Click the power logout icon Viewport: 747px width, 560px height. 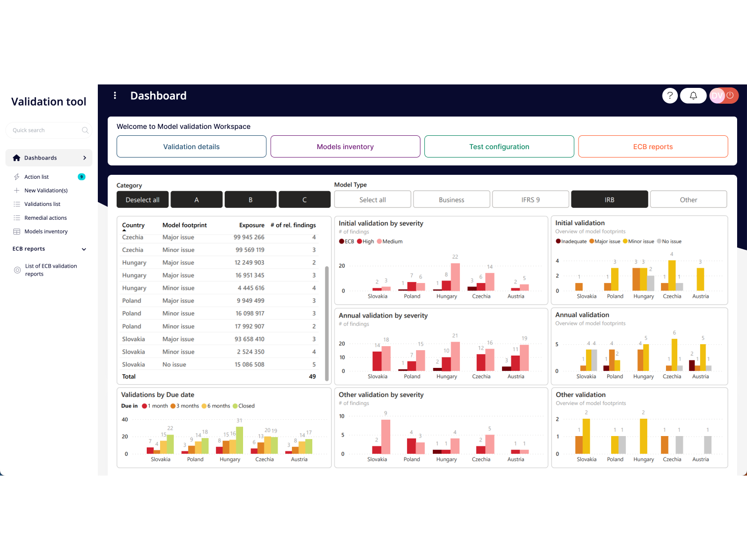click(730, 95)
